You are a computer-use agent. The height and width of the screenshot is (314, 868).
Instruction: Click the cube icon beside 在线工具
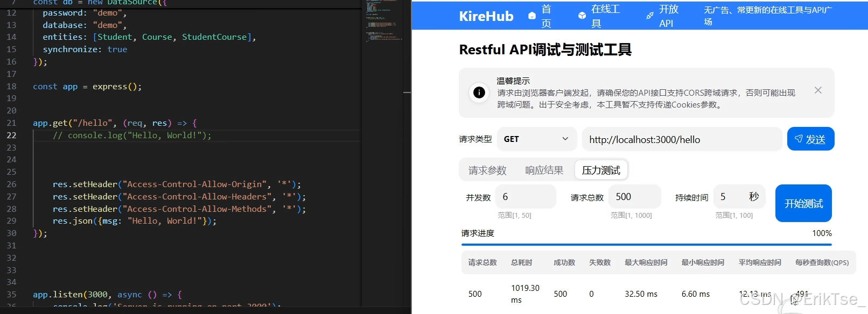582,16
